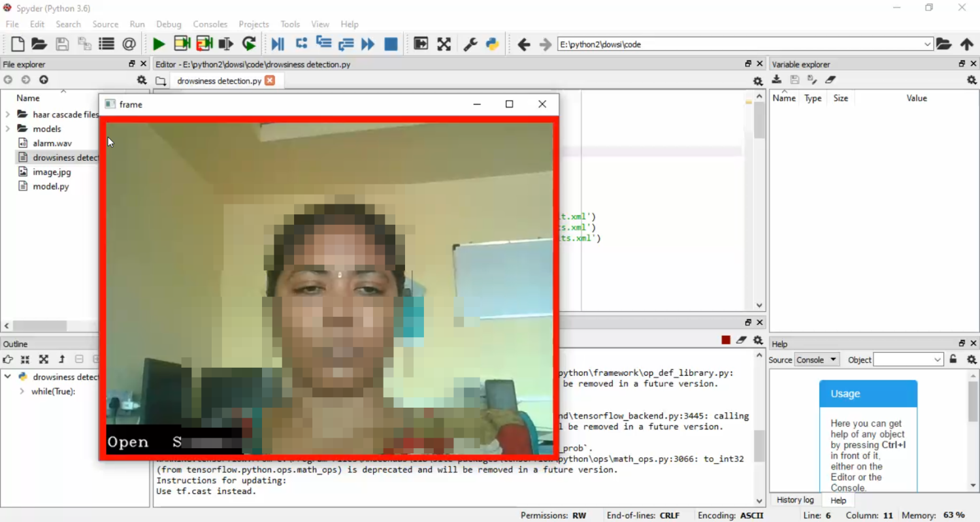Open the working directory path dropdown
The height and width of the screenshot is (522, 980).
tap(930, 44)
